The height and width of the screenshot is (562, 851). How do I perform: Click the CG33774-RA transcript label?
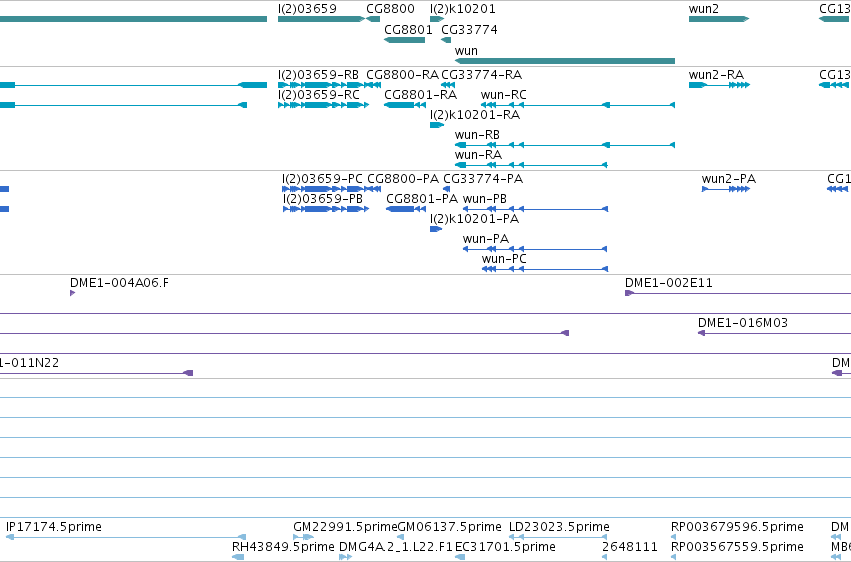tap(481, 74)
